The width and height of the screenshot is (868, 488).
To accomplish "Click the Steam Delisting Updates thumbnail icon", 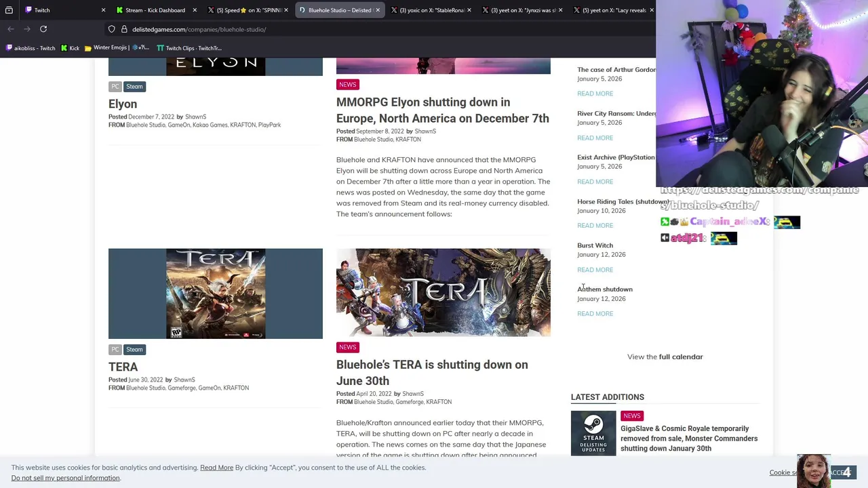I will 593,433.
